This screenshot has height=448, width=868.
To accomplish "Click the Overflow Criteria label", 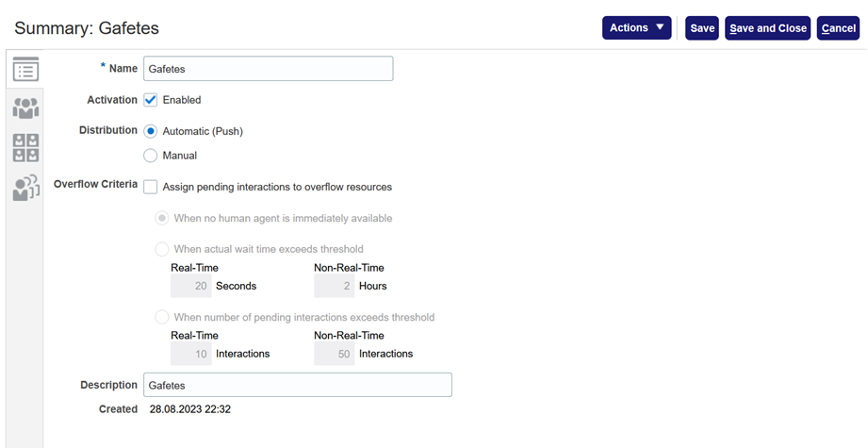I will coord(95,184).
